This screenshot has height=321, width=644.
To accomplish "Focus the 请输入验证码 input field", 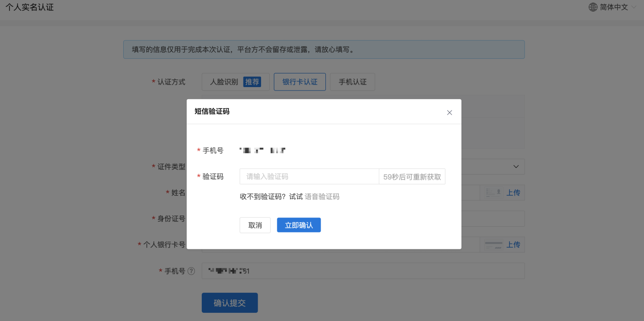I will tap(309, 176).
